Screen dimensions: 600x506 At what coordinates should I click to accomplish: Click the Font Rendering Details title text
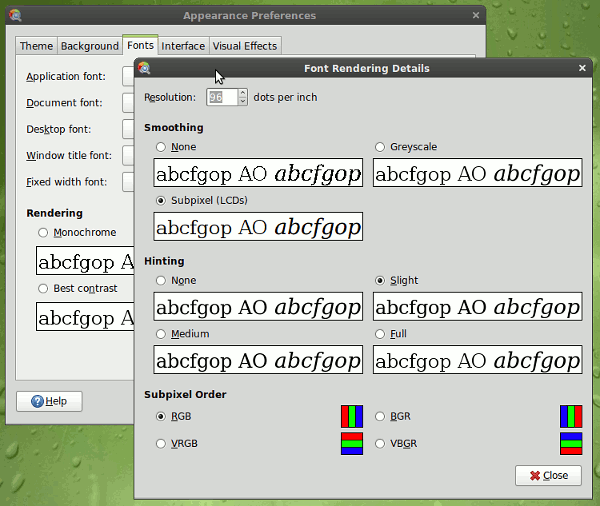coord(367,69)
